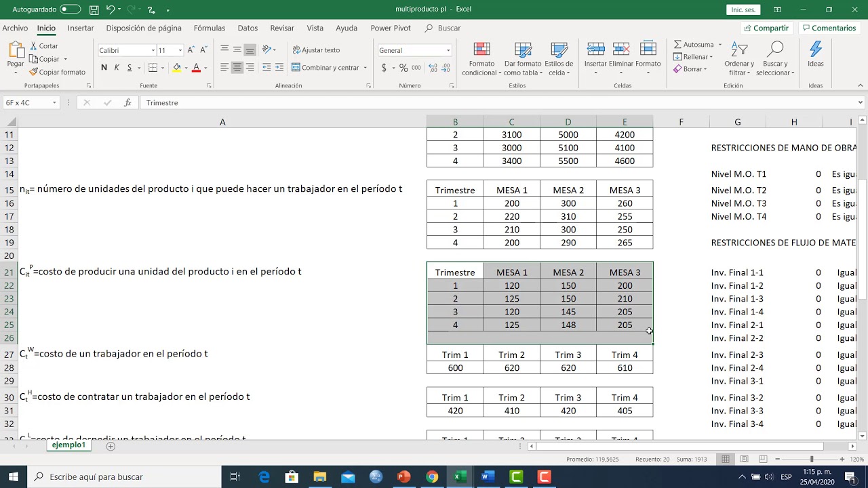
Task: Expand the General number format dropdown
Action: tap(448, 50)
